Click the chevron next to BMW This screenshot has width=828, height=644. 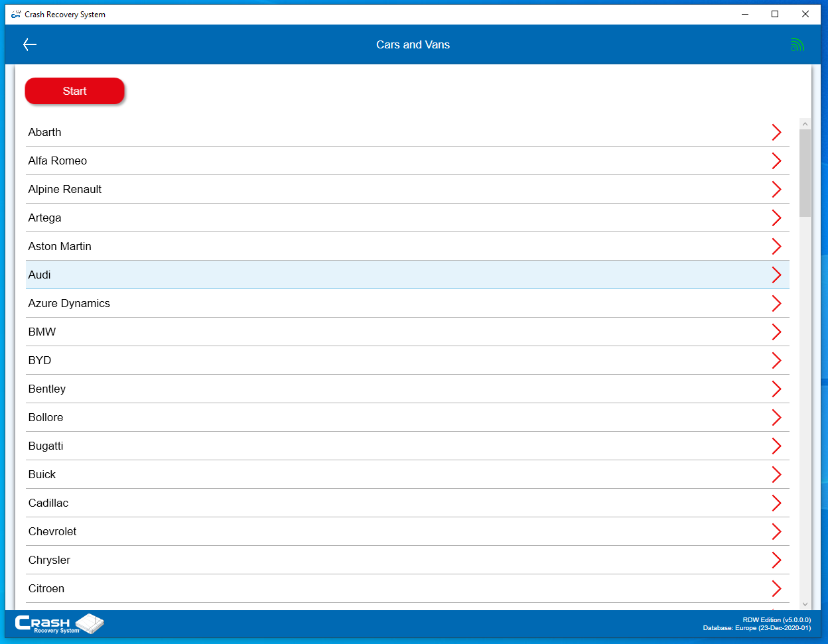[x=776, y=332]
